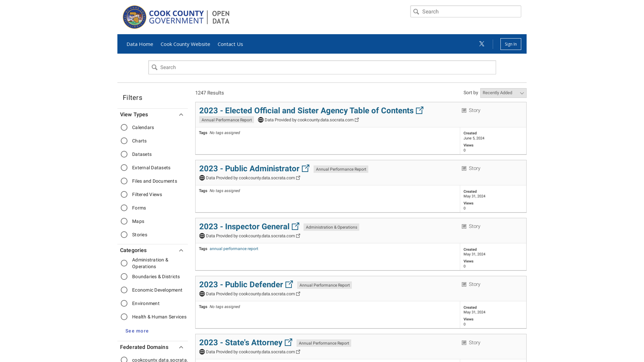Screen dimensions: 644x362
Task: Select the Datasets view type filter
Action: coord(124,154)
